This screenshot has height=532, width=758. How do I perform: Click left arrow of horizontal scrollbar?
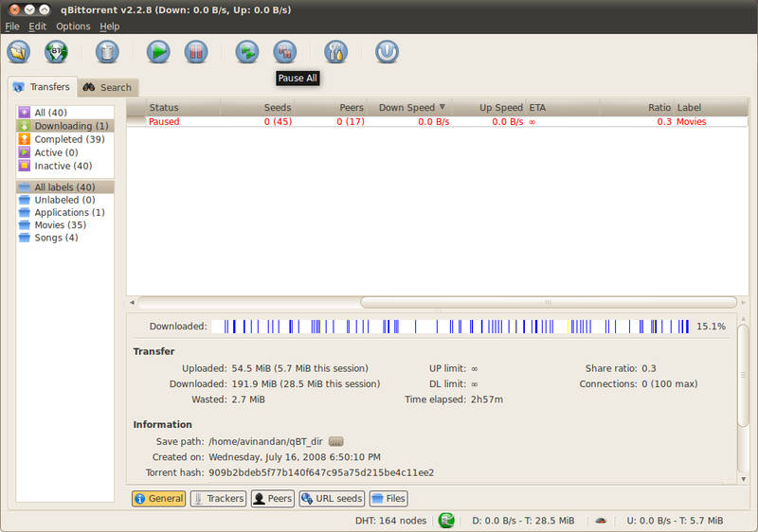tap(132, 302)
